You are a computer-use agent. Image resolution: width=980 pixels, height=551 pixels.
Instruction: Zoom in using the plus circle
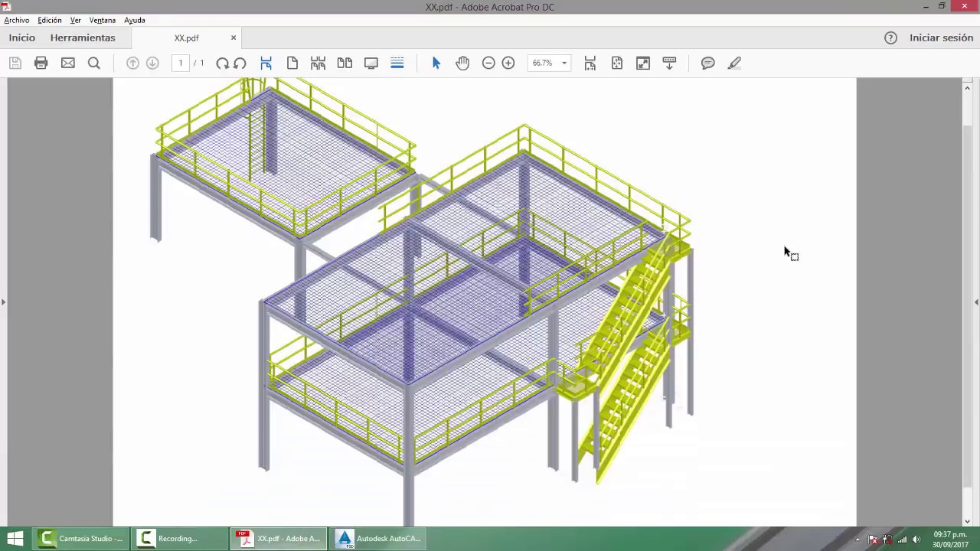(508, 64)
